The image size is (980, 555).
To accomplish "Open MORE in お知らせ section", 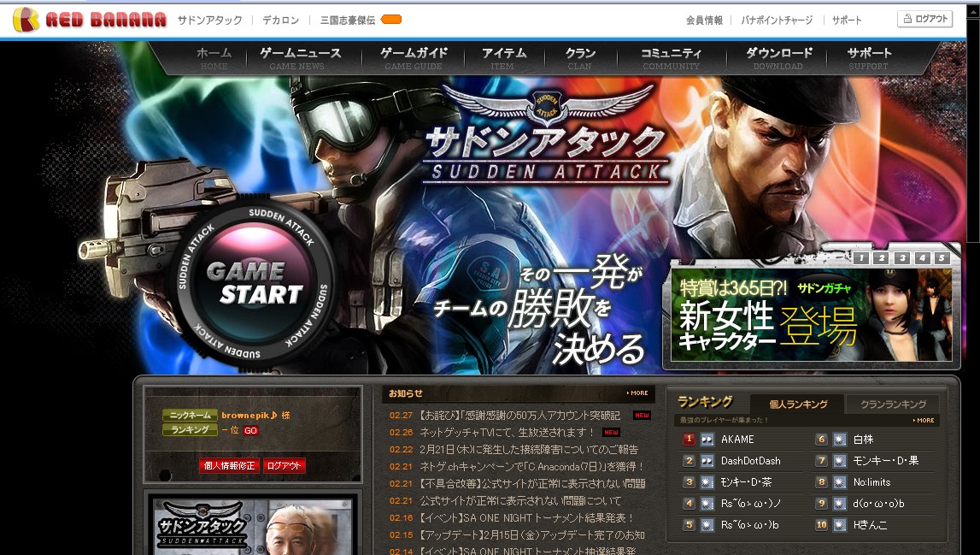I will coord(637,393).
